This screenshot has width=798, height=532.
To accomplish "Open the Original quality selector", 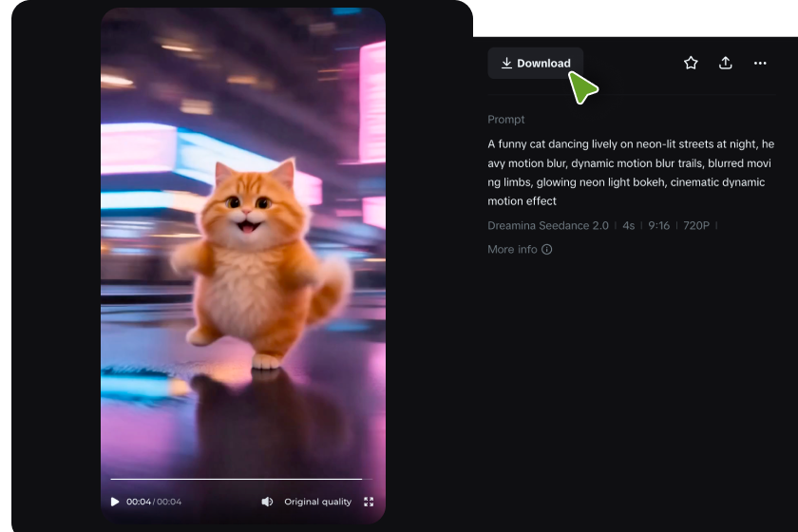I will click(x=317, y=502).
